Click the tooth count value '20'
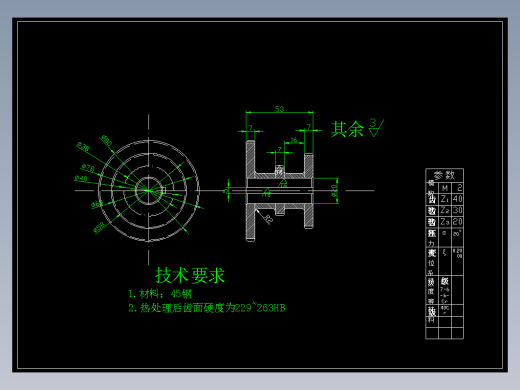The height and width of the screenshot is (390, 520). click(x=457, y=222)
